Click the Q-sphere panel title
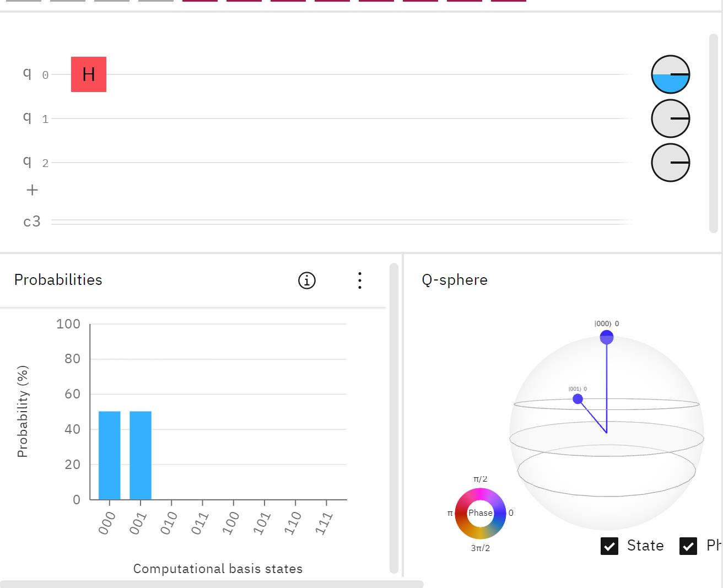This screenshot has height=588, width=723. coord(455,280)
